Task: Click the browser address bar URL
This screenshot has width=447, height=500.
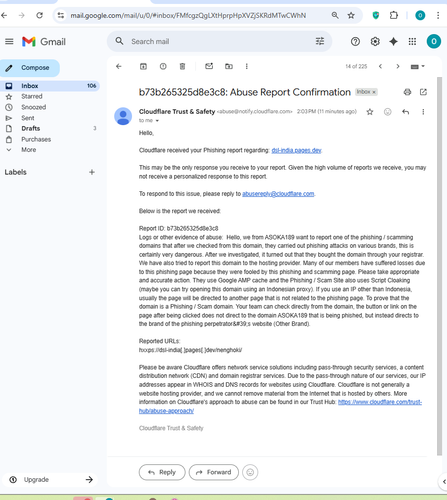Action: pyautogui.click(x=188, y=15)
